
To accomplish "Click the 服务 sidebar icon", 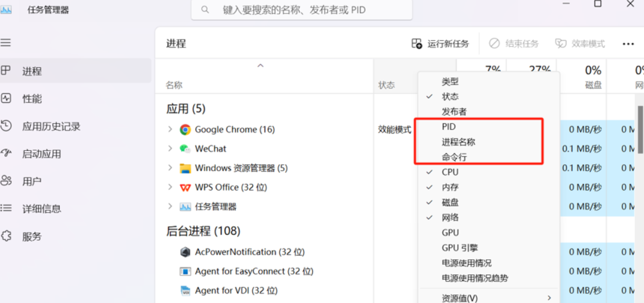I will coord(6,236).
